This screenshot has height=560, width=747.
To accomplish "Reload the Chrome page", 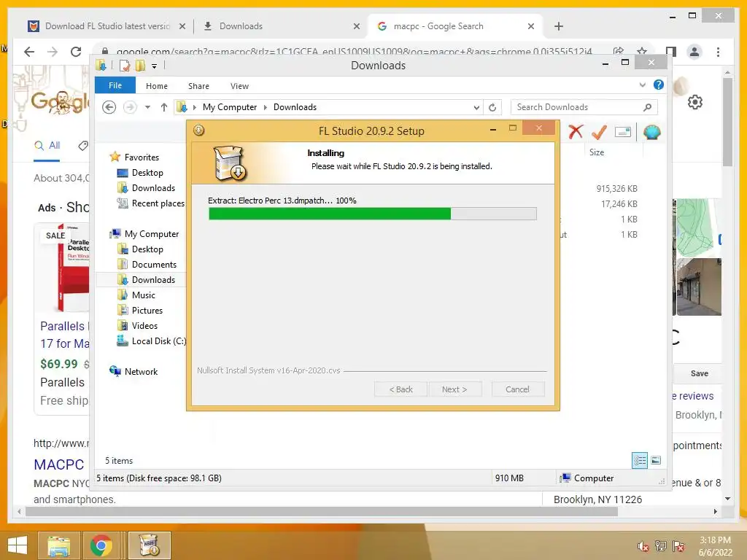I will [x=76, y=52].
